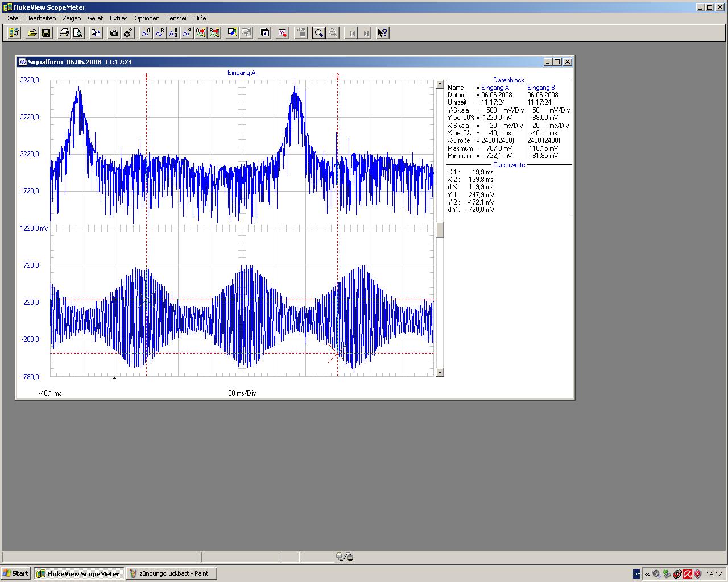Click the zoom in magnifier icon
The height and width of the screenshot is (582, 728).
(x=319, y=33)
